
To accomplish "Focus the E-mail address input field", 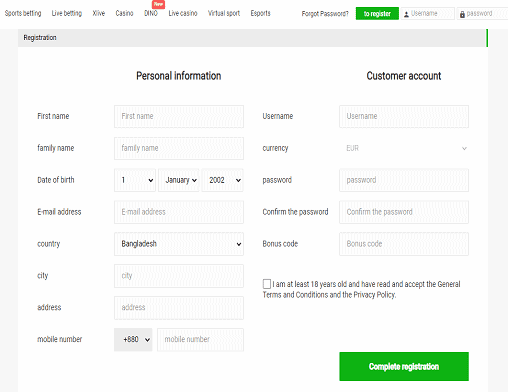I will (179, 212).
